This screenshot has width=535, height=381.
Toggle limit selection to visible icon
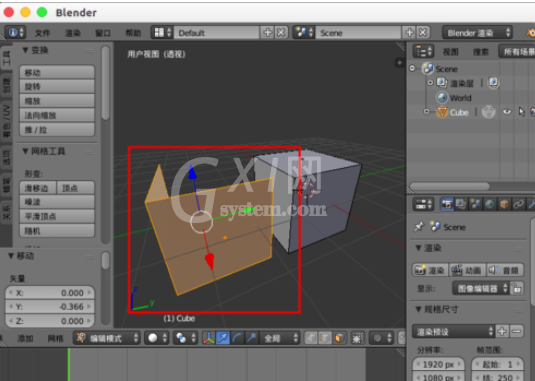tap(357, 338)
